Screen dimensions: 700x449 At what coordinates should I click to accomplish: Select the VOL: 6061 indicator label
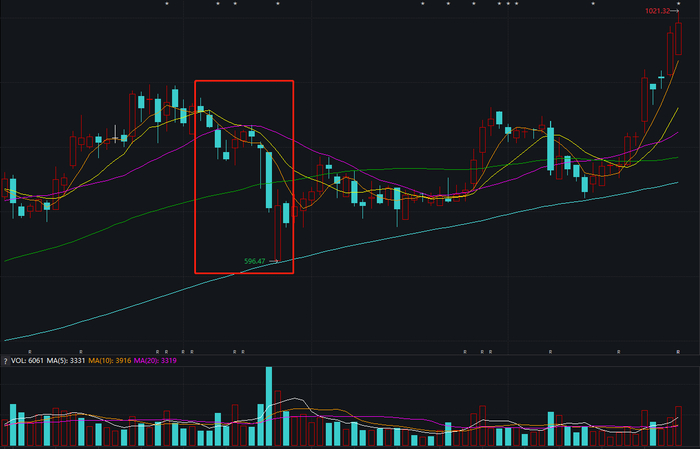27,361
